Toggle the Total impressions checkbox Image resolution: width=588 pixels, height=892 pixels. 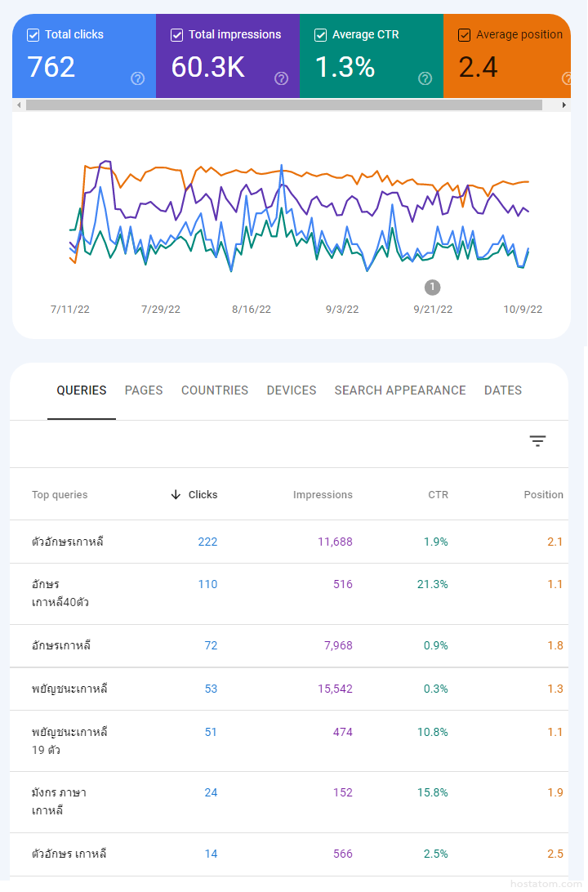pos(177,35)
